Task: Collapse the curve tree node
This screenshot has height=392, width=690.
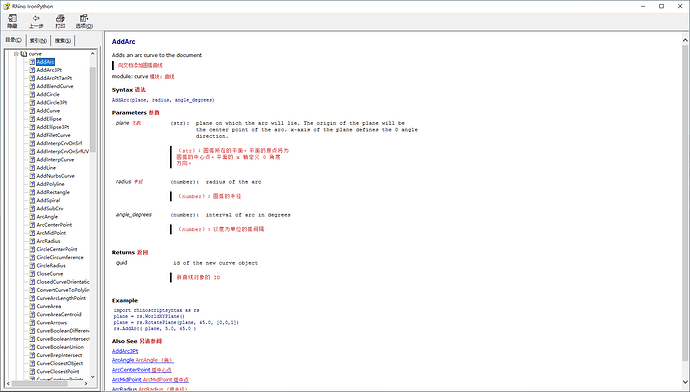Action: [x=16, y=54]
